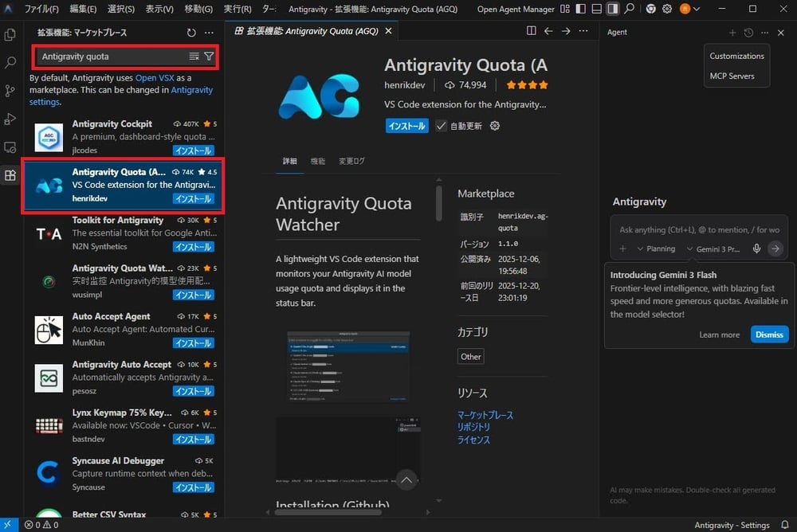
Task: Click the filter extensions funnel icon
Action: coord(209,57)
